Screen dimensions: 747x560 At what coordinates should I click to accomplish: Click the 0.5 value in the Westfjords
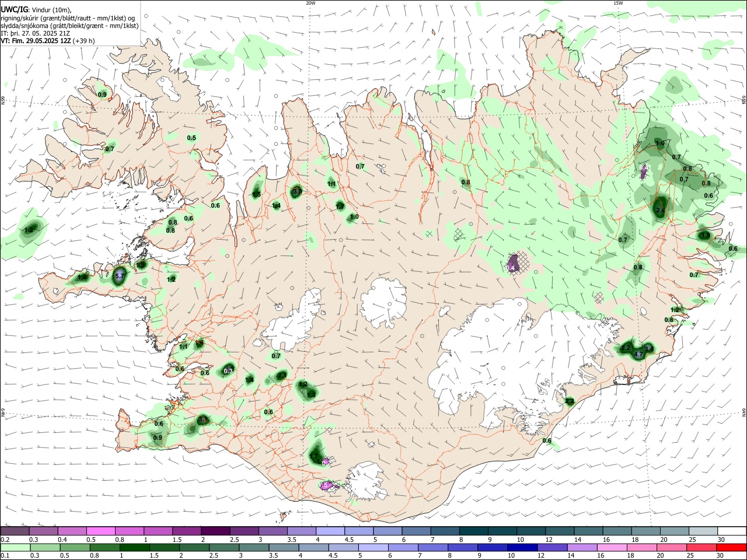191,138
